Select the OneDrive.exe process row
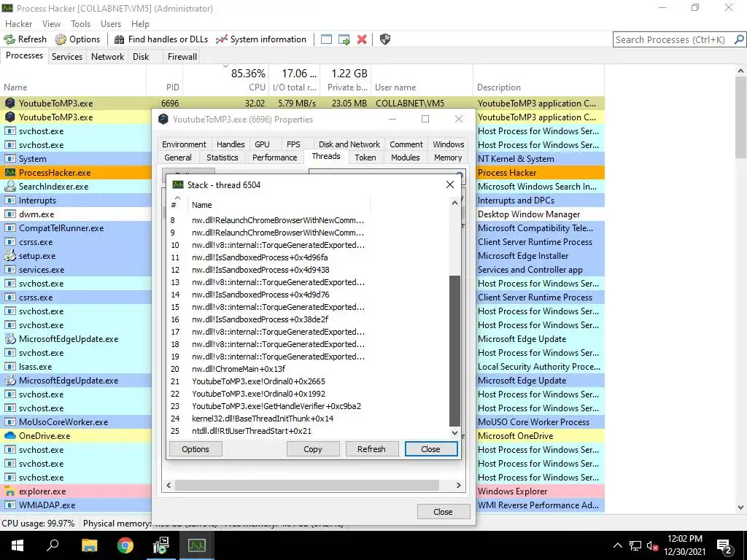This screenshot has height=560, width=747. [x=76, y=436]
